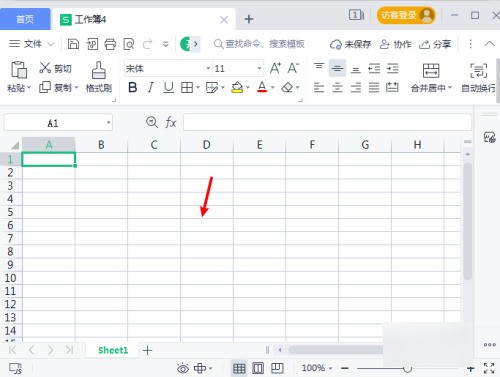
Task: Click the draw border / cell style icon
Action: coord(212,88)
